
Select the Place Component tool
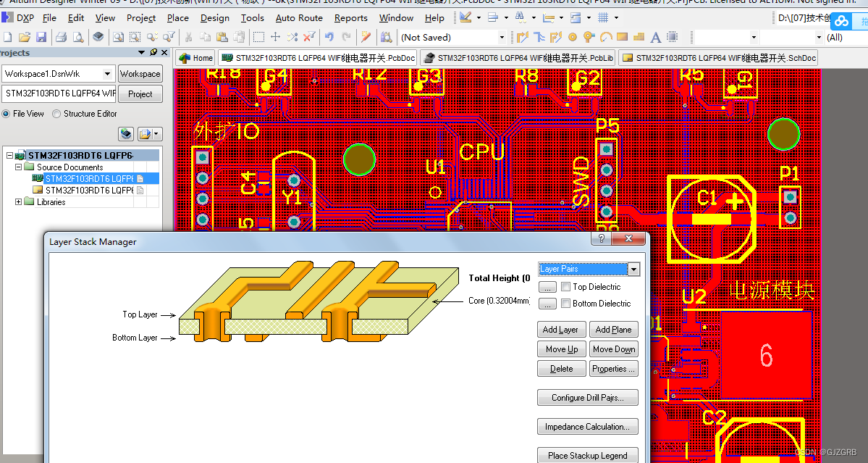[x=672, y=36]
